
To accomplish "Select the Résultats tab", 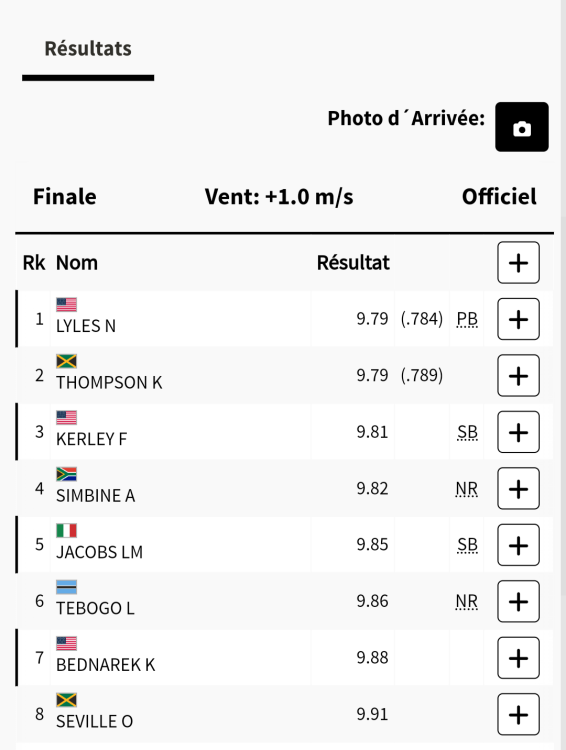I will pyautogui.click(x=88, y=49).
